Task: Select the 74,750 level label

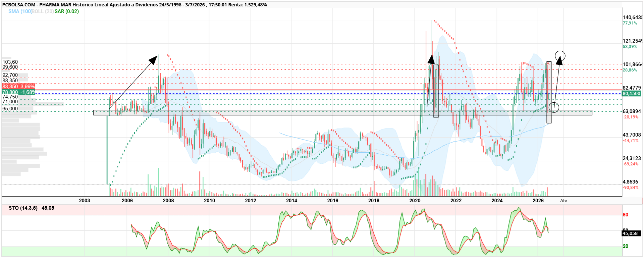Action: click(x=10, y=97)
